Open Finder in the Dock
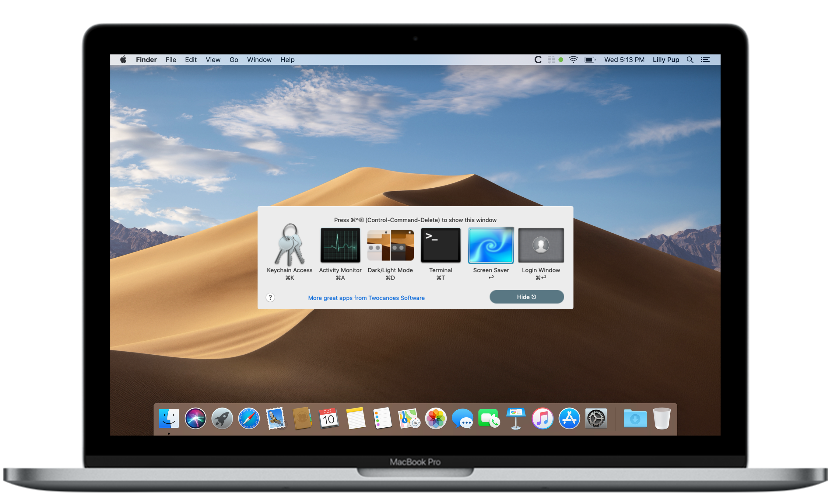The height and width of the screenshot is (504, 832). point(169,418)
